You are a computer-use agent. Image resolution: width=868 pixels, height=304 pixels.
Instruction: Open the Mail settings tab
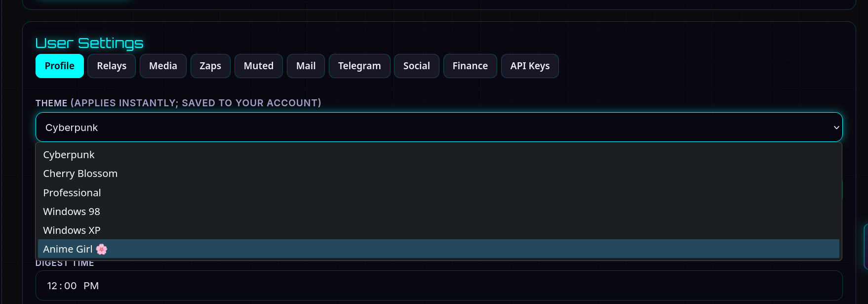(x=306, y=66)
